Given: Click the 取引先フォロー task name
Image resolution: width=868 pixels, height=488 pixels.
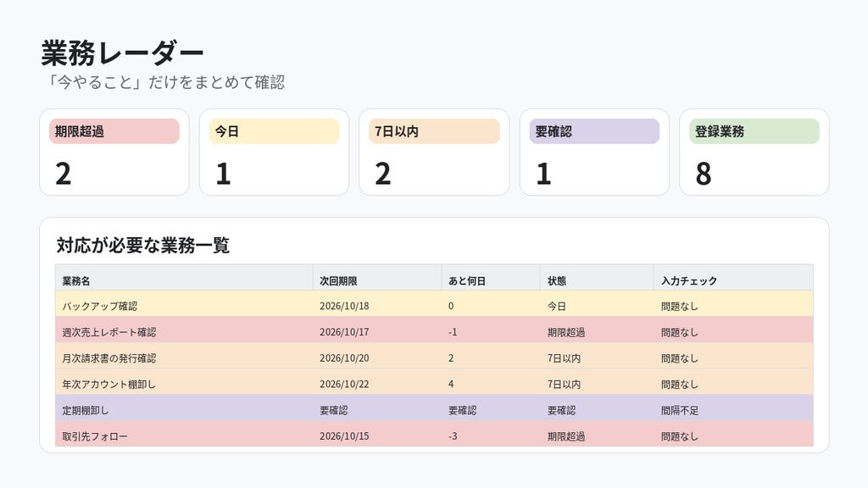Looking at the screenshot, I should pos(95,436).
